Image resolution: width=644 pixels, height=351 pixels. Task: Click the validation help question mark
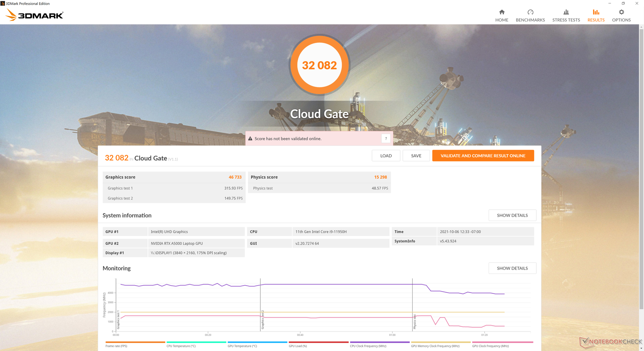coord(386,138)
